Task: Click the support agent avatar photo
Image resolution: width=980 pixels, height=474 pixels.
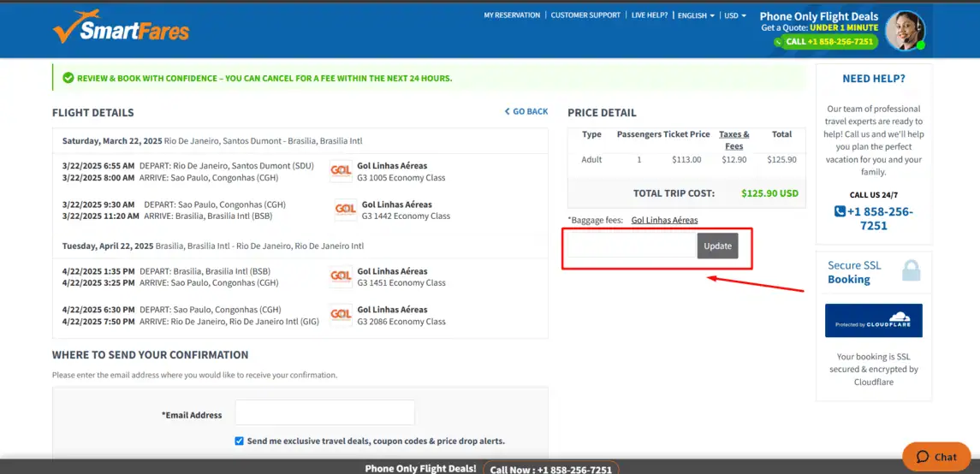Action: pos(905,31)
